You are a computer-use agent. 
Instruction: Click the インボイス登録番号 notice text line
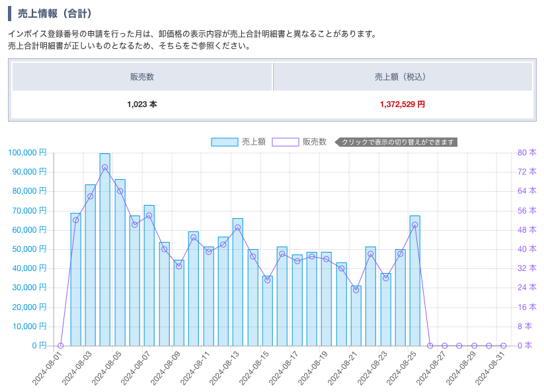[192, 34]
